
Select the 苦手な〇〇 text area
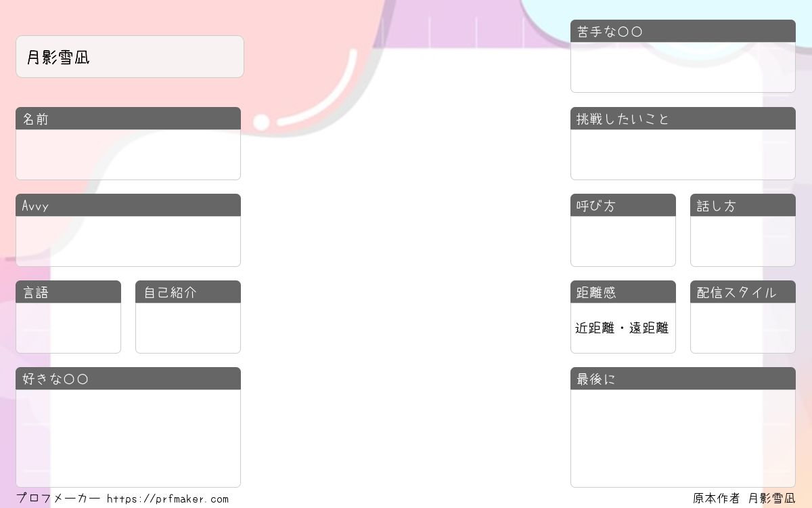(683, 67)
